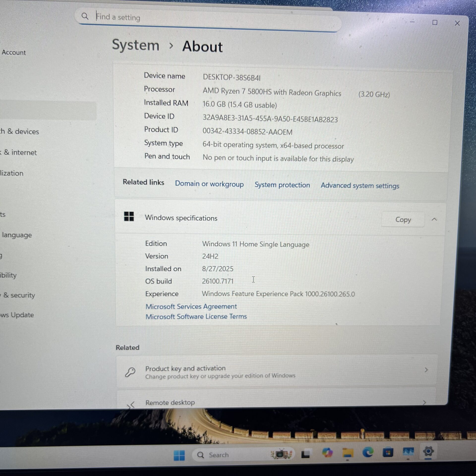Collapse the Windows specifications section
The height and width of the screenshot is (476, 476).
click(x=434, y=219)
